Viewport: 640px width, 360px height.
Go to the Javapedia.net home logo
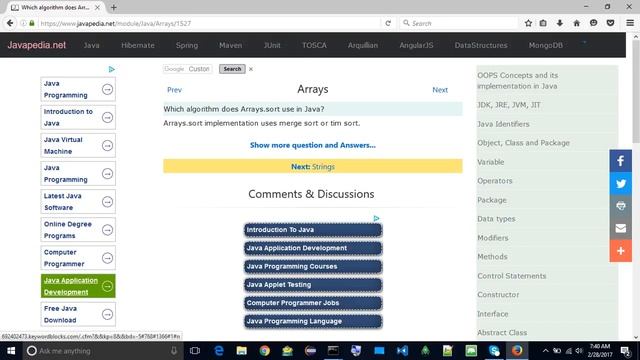coord(36,45)
